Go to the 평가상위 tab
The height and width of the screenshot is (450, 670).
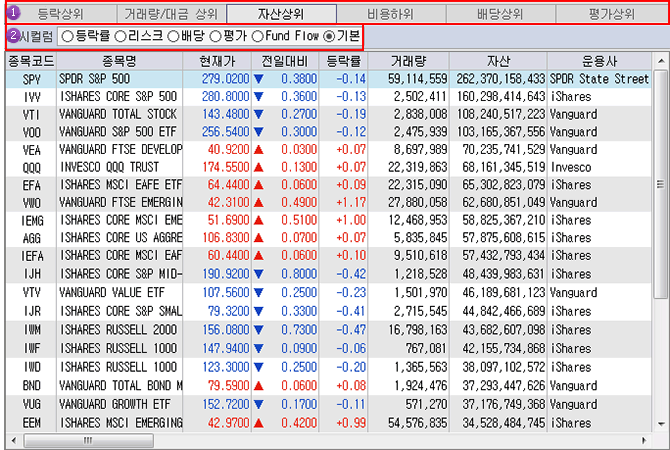click(x=611, y=14)
